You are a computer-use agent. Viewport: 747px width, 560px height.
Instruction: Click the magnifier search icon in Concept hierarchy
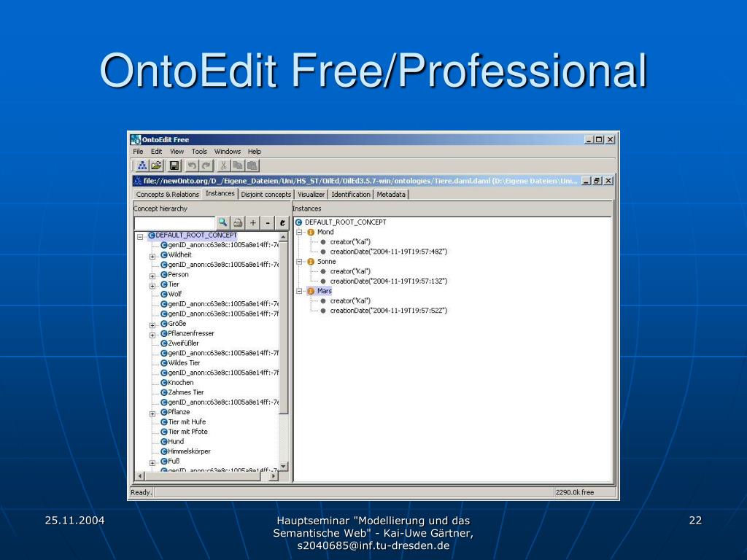point(222,222)
